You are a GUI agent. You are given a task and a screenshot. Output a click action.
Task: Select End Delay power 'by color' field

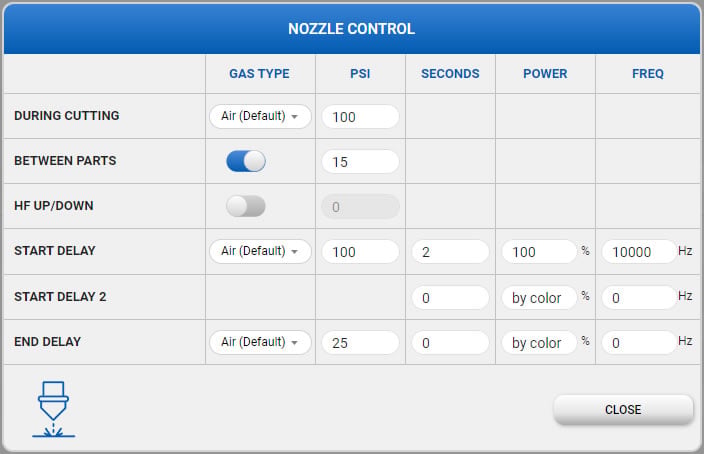tap(539, 343)
